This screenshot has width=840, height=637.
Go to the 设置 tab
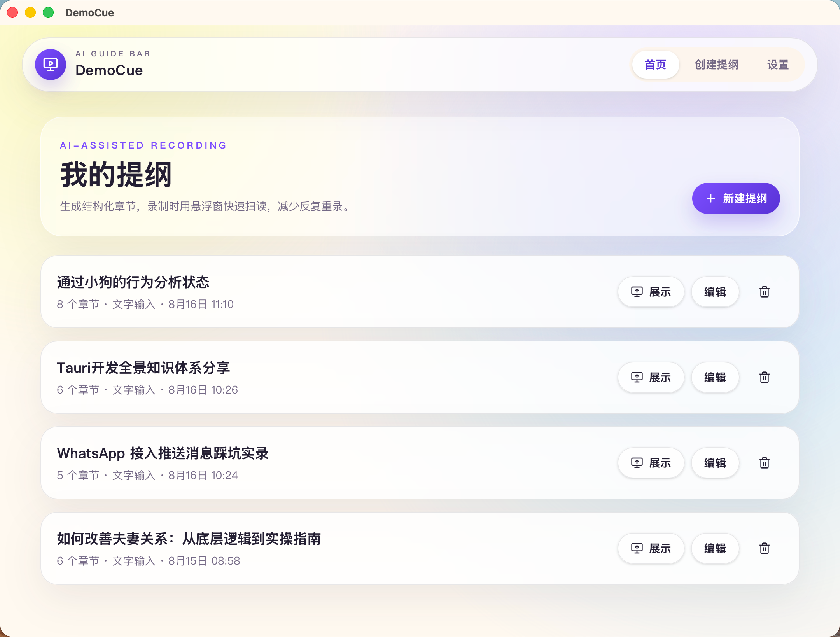click(x=778, y=65)
